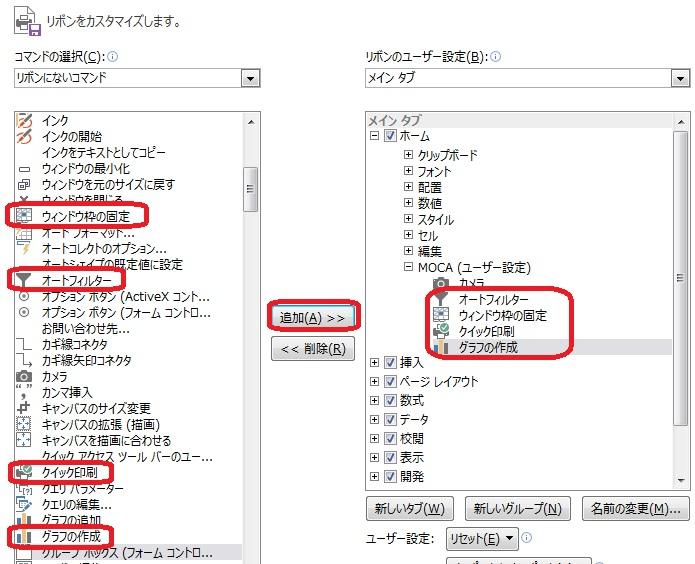Click the 名前の変更(M) button
The image size is (695, 564).
pos(636,508)
